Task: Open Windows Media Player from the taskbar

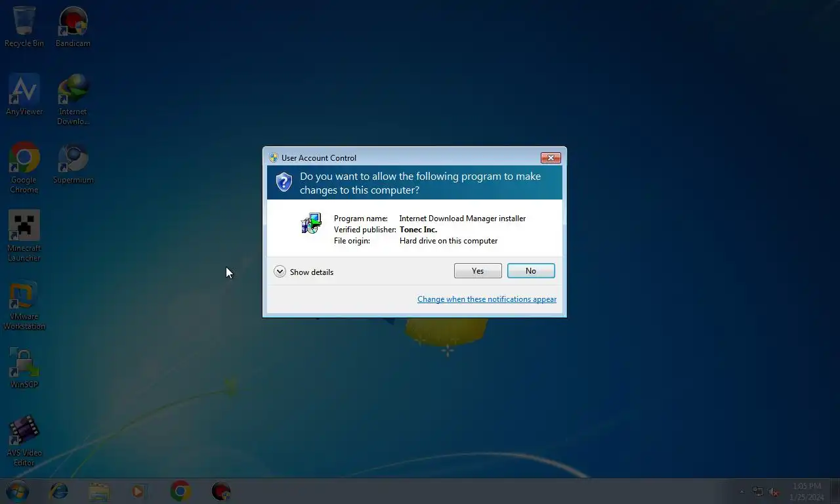Action: pos(138,491)
